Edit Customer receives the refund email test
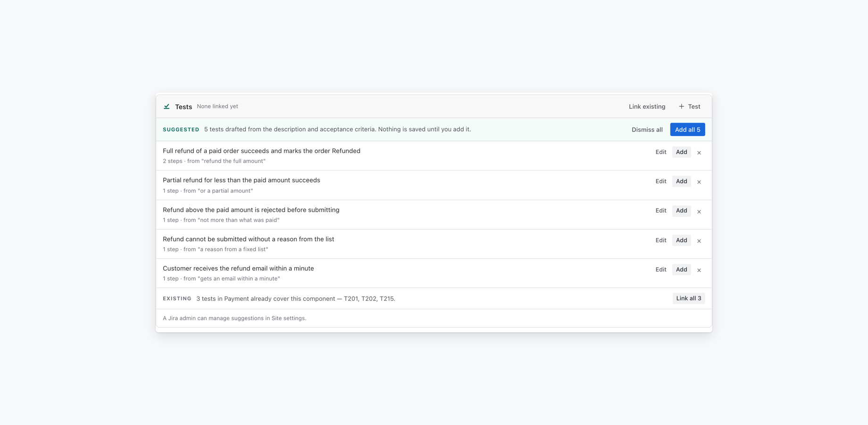This screenshot has height=425, width=868. point(660,270)
